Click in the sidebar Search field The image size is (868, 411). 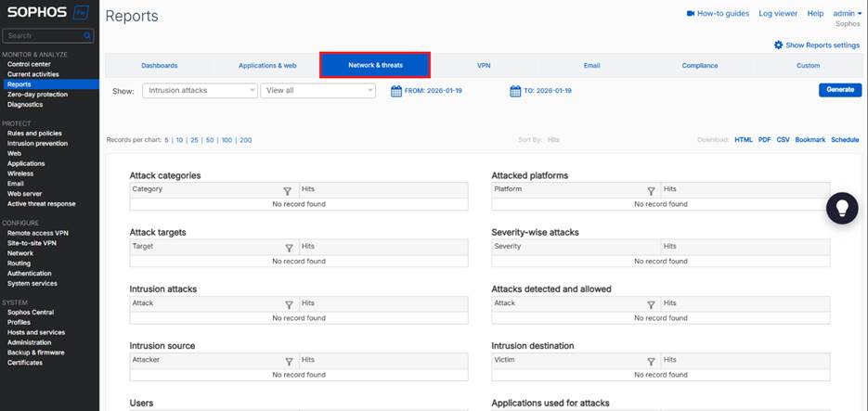click(x=45, y=35)
